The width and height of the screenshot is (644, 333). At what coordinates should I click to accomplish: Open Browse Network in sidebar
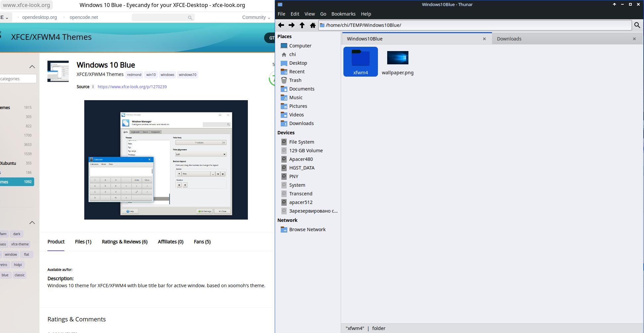(308, 230)
